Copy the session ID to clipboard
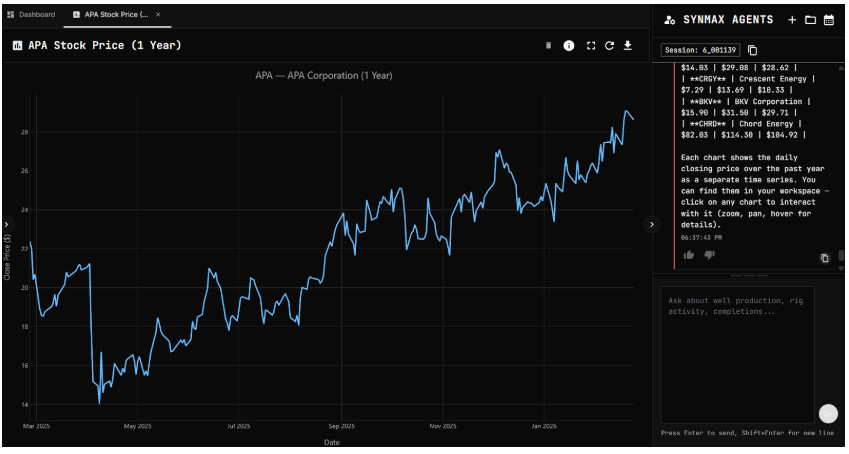Screen dimensions: 849x454 pos(753,50)
